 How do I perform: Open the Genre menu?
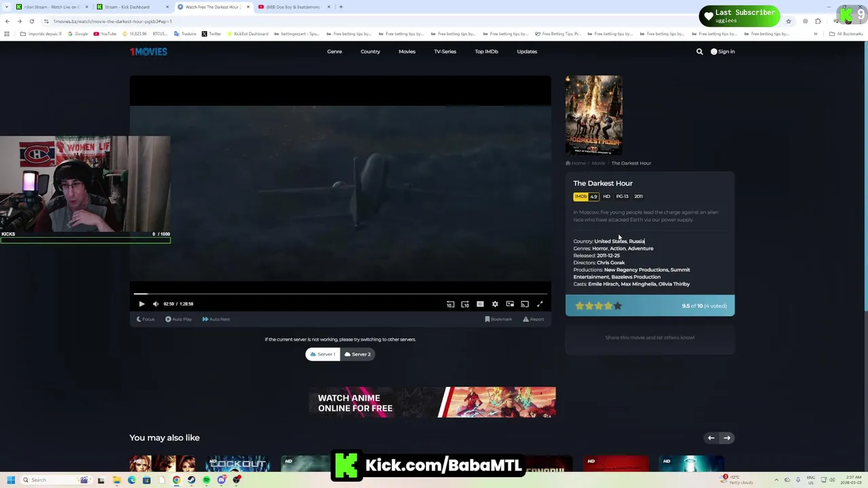tap(334, 52)
